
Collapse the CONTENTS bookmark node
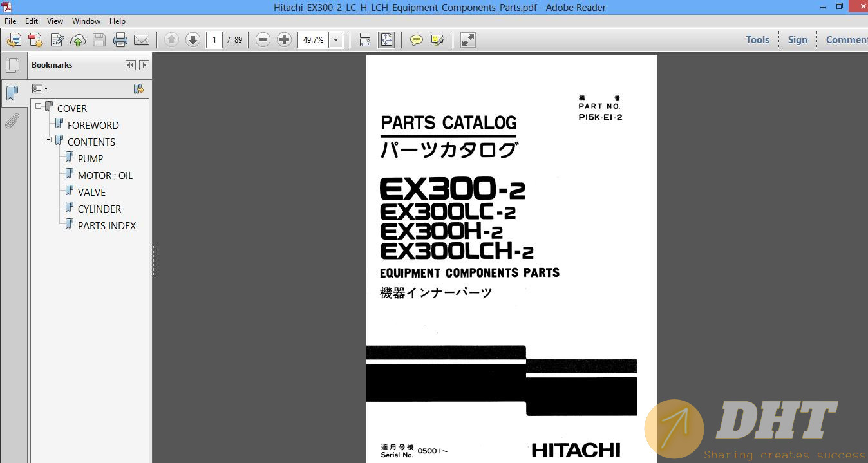click(49, 139)
